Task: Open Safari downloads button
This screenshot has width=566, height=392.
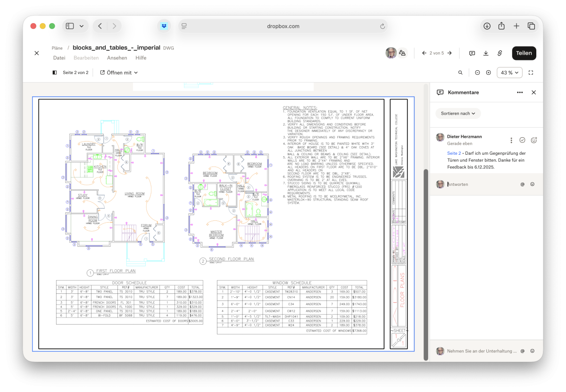Action: click(x=487, y=26)
